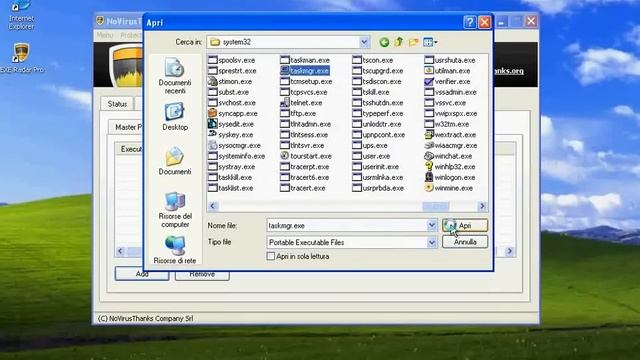640x360 pixels.
Task: Open Documenti folder in places bar
Action: pos(175,161)
